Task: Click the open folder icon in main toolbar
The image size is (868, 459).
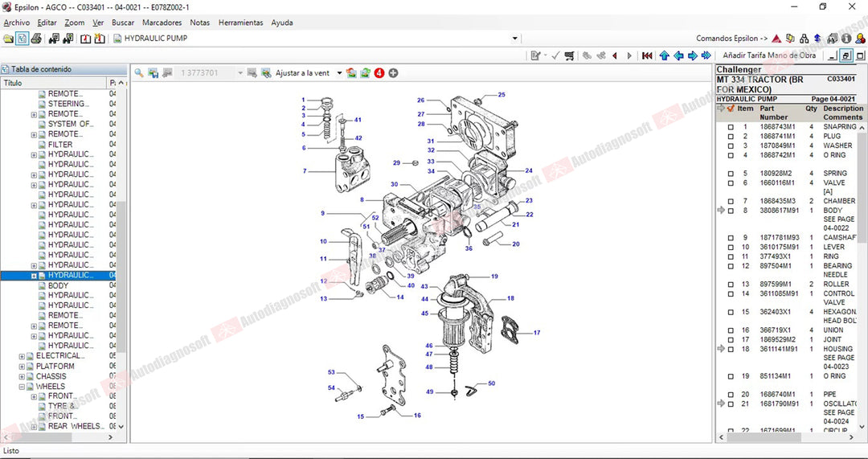Action: click(x=8, y=39)
